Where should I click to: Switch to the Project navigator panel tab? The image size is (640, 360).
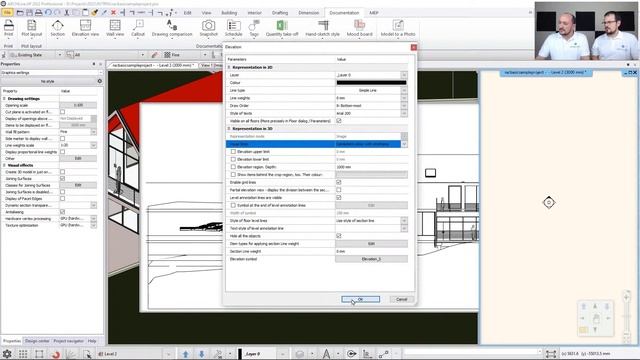coord(68,341)
